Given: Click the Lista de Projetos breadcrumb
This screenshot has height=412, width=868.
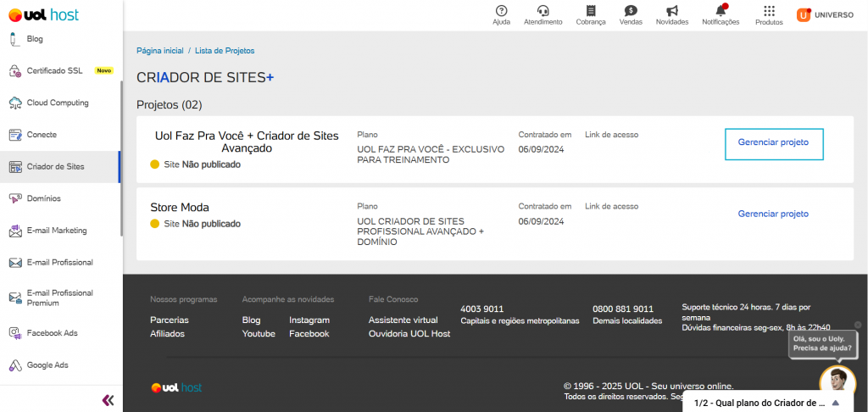Looking at the screenshot, I should (x=225, y=50).
